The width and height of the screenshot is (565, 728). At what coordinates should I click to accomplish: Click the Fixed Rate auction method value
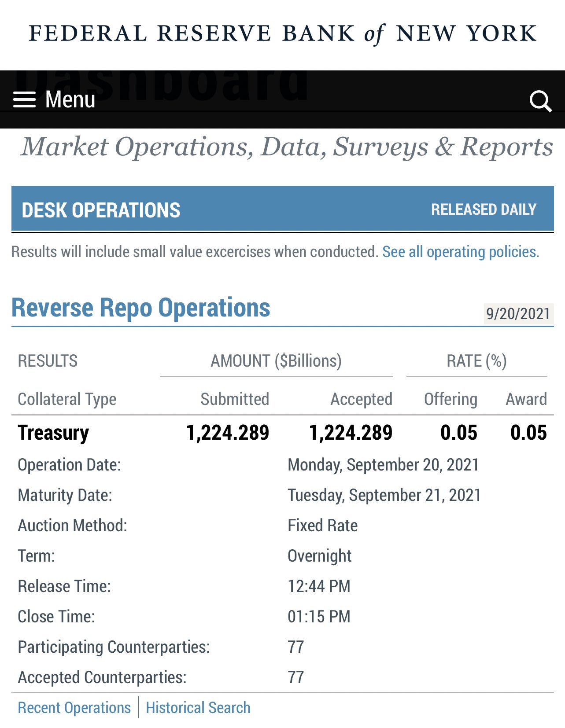[322, 526]
